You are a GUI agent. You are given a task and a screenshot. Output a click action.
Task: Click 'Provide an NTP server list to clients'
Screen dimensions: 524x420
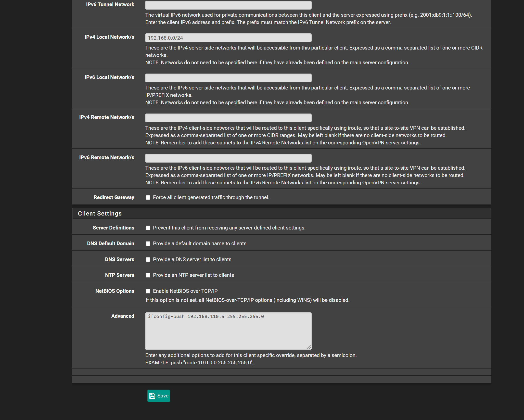pos(193,275)
